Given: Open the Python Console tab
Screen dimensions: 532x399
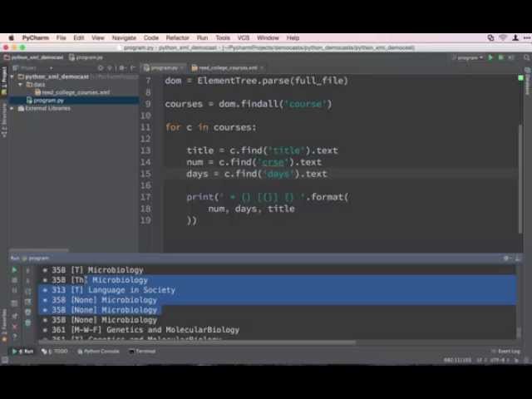Looking at the screenshot, I should [x=98, y=351].
